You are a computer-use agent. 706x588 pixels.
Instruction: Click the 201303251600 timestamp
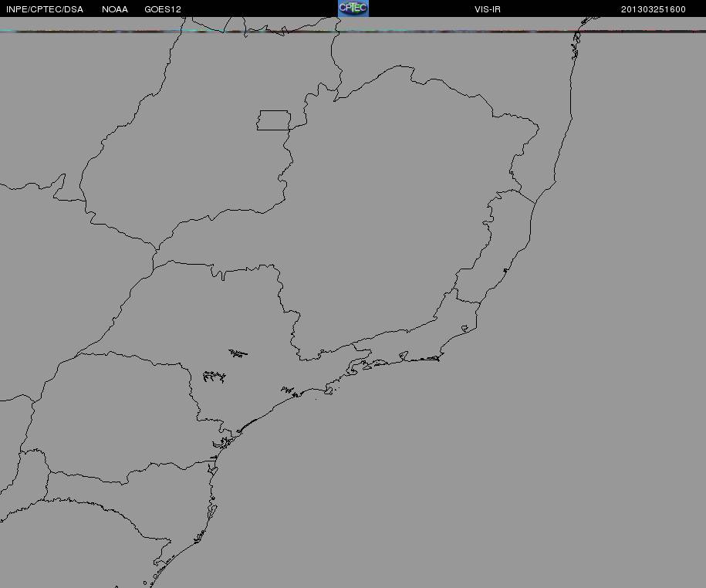tap(654, 9)
